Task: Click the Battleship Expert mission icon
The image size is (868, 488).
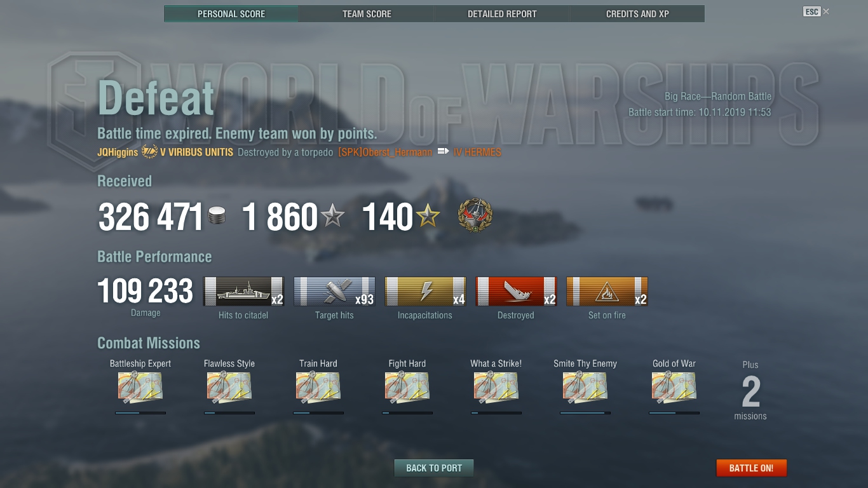Action: (140, 388)
